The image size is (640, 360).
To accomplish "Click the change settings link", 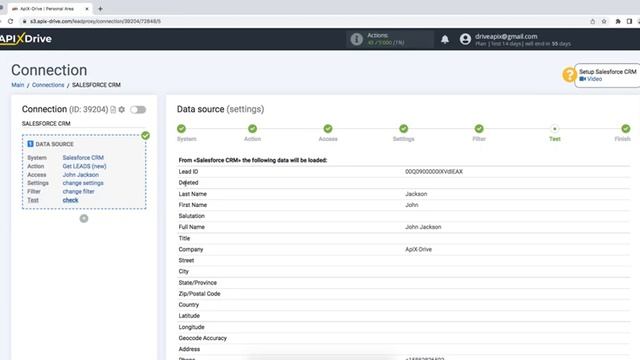I will click(83, 183).
